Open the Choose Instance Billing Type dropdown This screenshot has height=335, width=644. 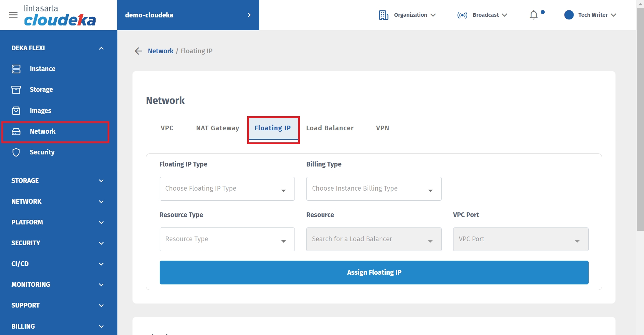tap(374, 189)
